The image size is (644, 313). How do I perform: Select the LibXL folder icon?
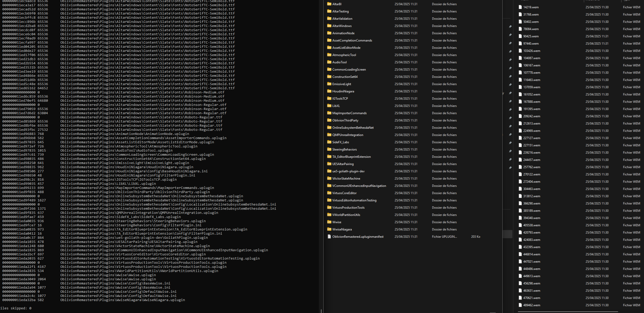pos(329,106)
